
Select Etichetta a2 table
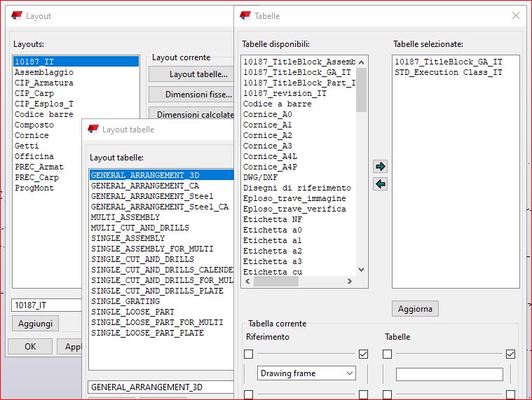(x=273, y=251)
